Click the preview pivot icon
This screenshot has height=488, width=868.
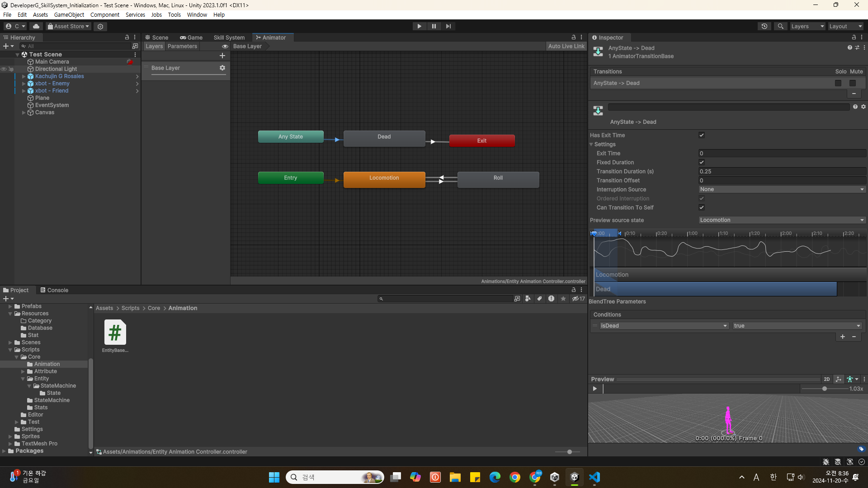click(839, 379)
